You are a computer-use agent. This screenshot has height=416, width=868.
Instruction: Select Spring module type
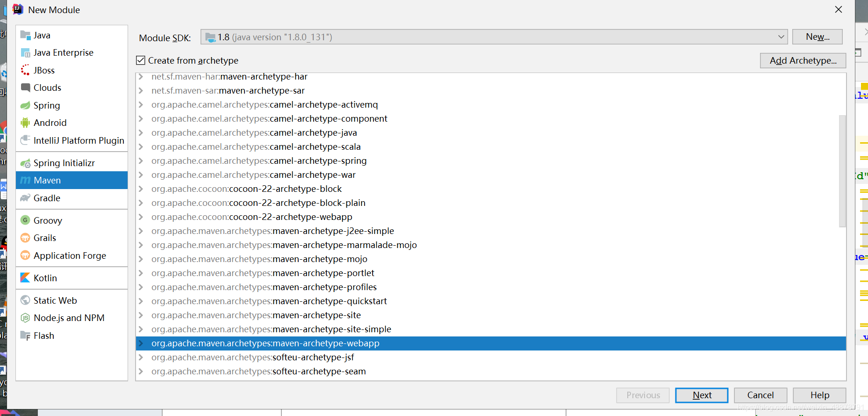(x=72, y=105)
